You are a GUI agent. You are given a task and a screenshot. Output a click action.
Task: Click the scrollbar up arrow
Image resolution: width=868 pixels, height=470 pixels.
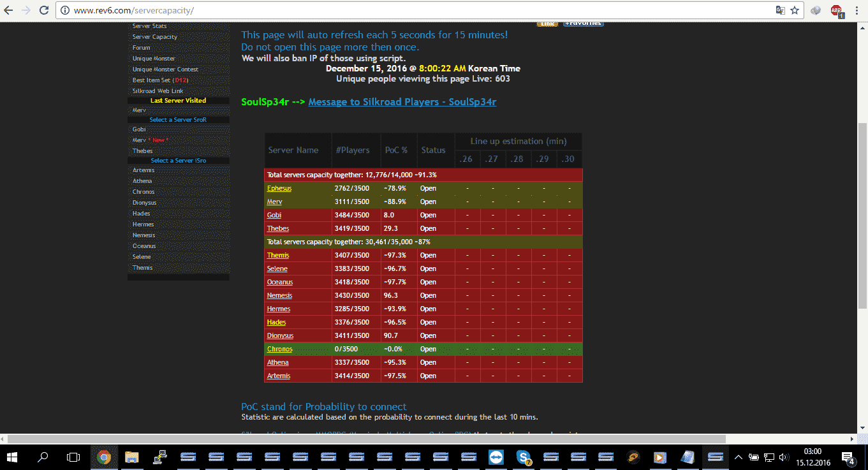pos(862,27)
